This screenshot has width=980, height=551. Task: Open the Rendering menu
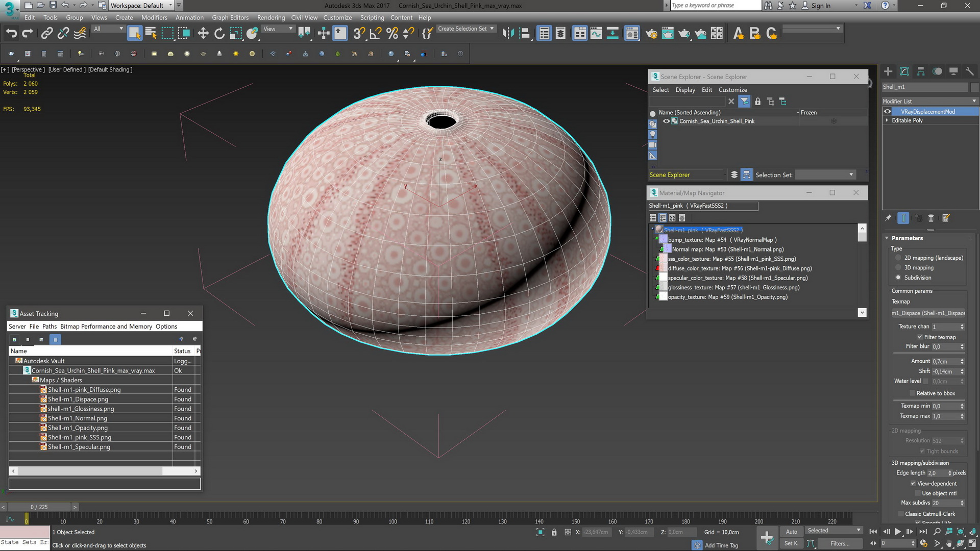271,17
